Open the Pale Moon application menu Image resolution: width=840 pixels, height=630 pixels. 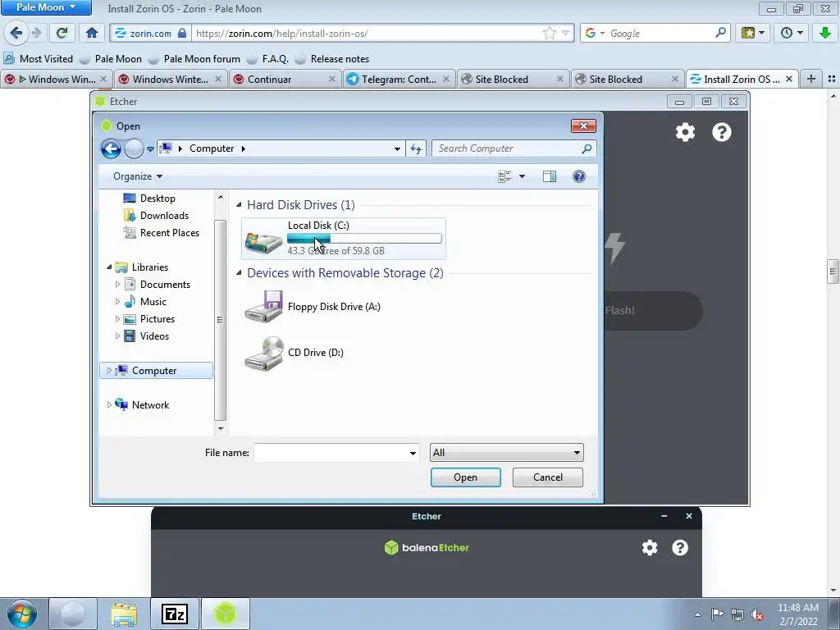pos(46,7)
